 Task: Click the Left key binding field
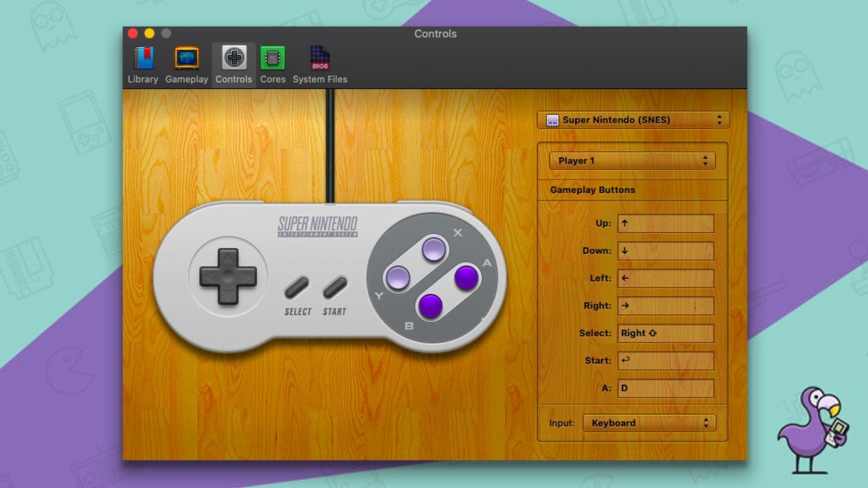[x=666, y=279]
